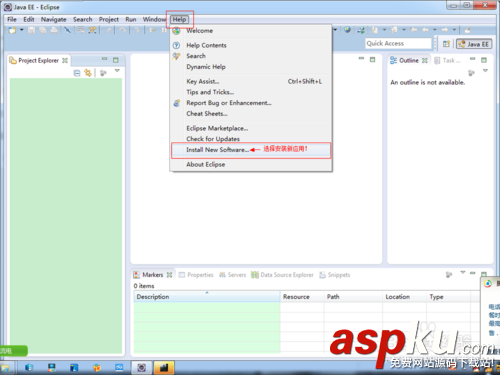Close the Project Explorer tab
The height and width of the screenshot is (375, 500).
[65, 60]
